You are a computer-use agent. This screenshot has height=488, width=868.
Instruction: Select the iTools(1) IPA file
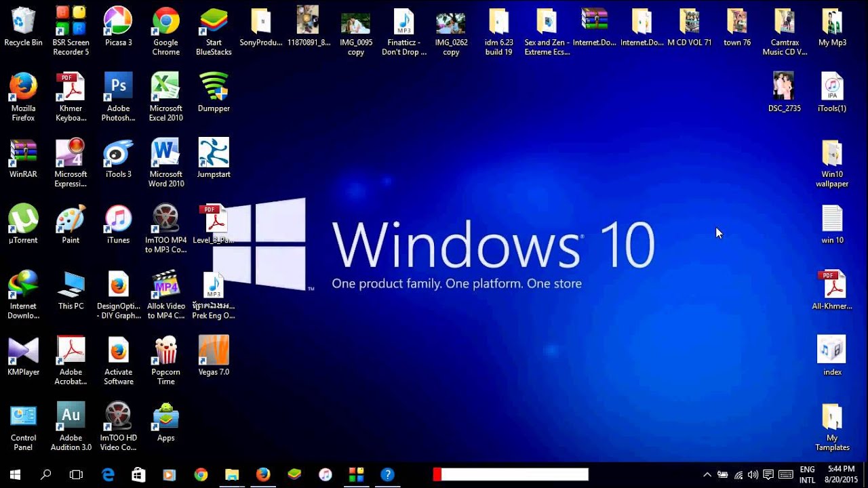point(832,94)
